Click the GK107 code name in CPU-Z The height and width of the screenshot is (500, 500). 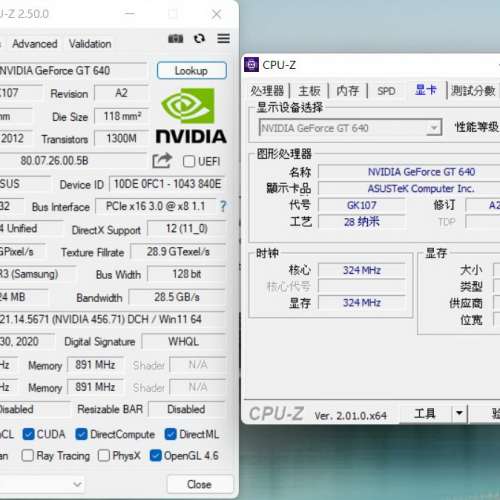pyautogui.click(x=362, y=205)
